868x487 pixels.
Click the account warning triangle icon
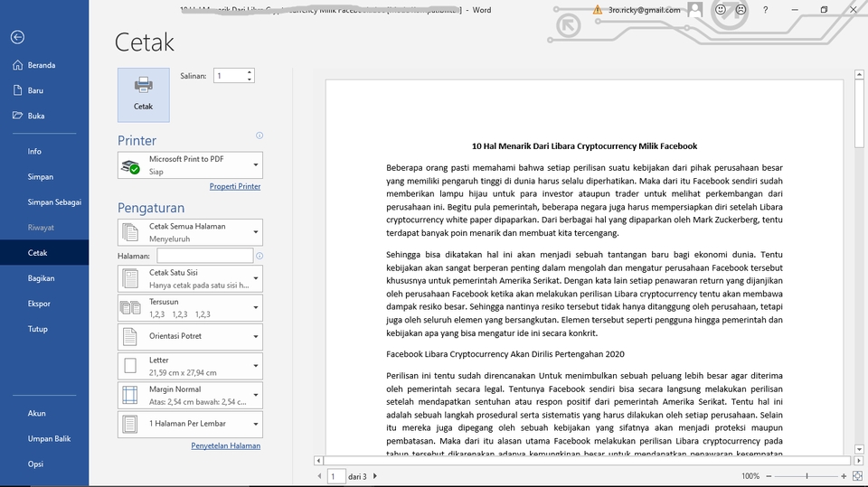[x=598, y=10]
